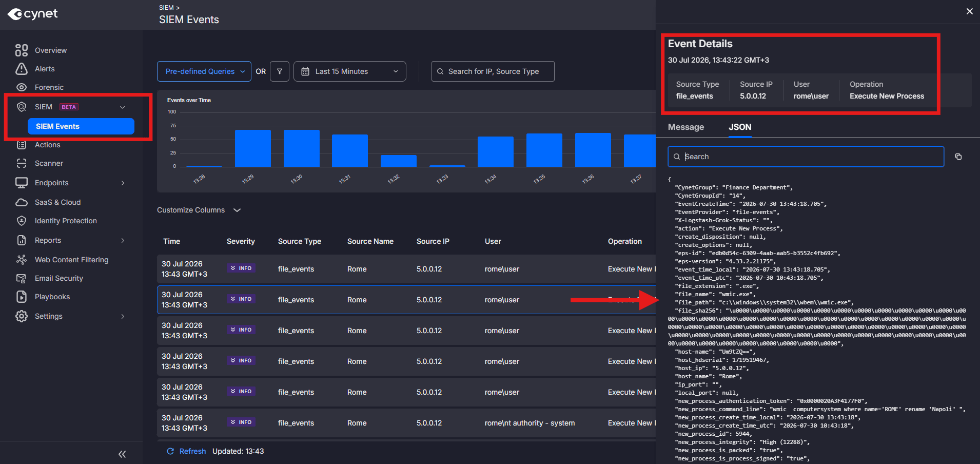
Task: Click the BETA badge next to SIEM
Action: pos(69,107)
